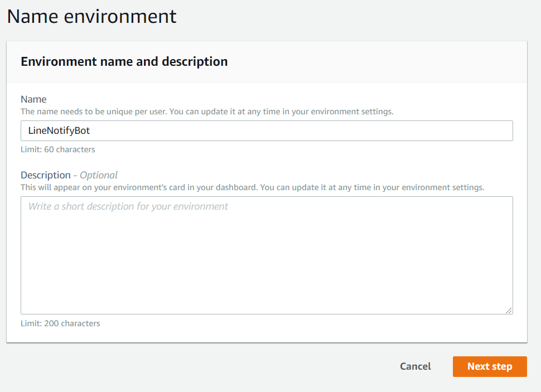This screenshot has width=541, height=392.
Task: Click the Next step button
Action: coord(489,366)
